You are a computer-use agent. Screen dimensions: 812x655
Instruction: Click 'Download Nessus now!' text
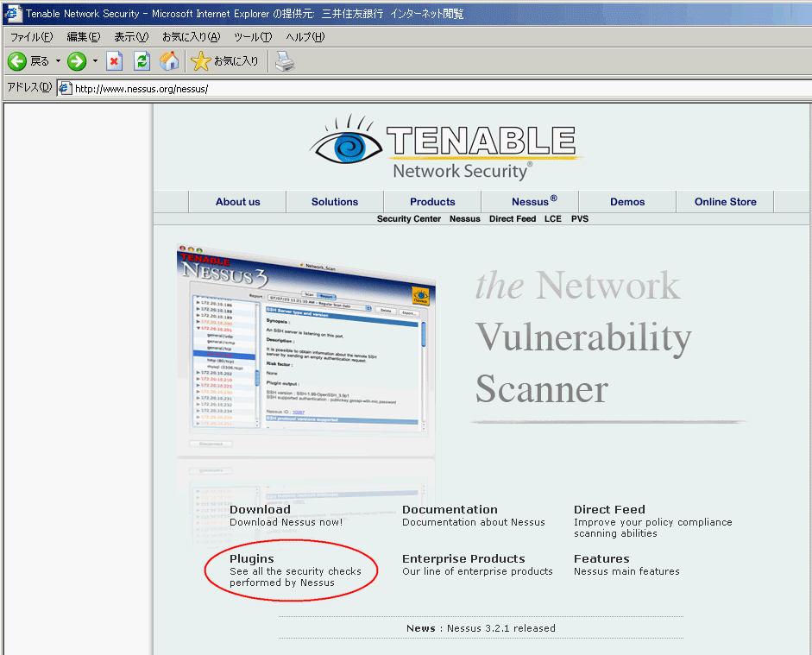click(286, 522)
